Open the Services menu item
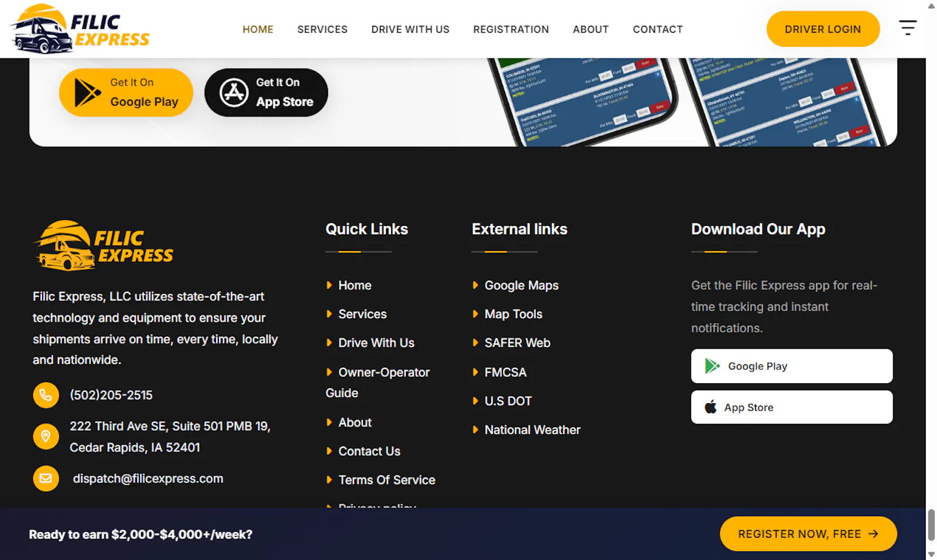The width and height of the screenshot is (937, 560). click(322, 29)
